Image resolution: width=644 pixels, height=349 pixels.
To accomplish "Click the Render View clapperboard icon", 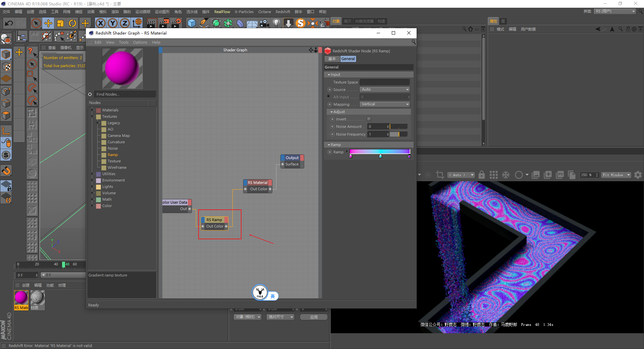I will (x=152, y=23).
